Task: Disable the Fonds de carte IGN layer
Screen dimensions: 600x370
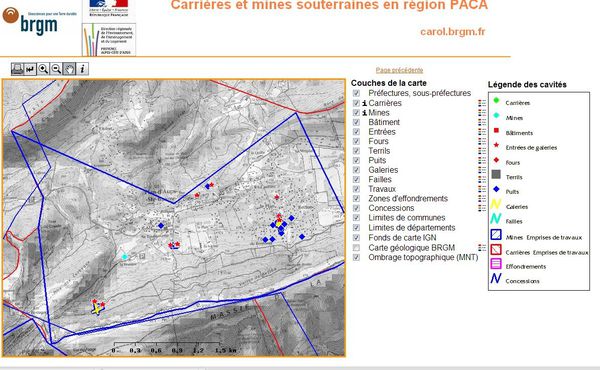Action: pos(356,238)
